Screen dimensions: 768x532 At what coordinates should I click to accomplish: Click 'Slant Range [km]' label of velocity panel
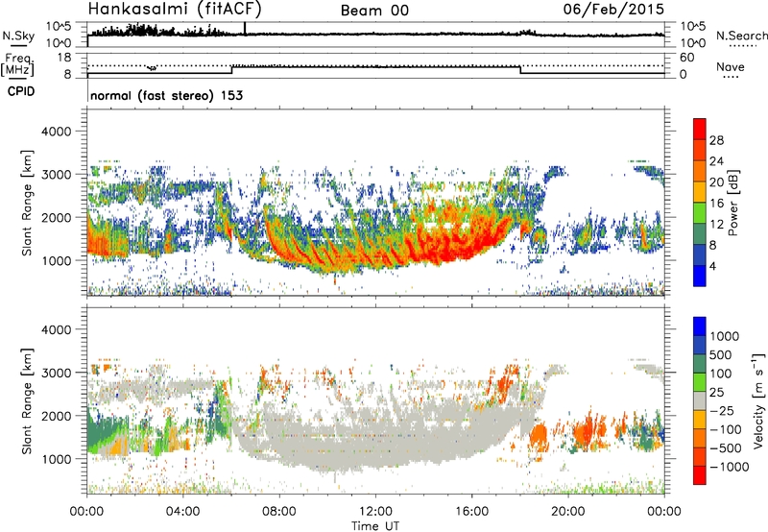pos(27,400)
